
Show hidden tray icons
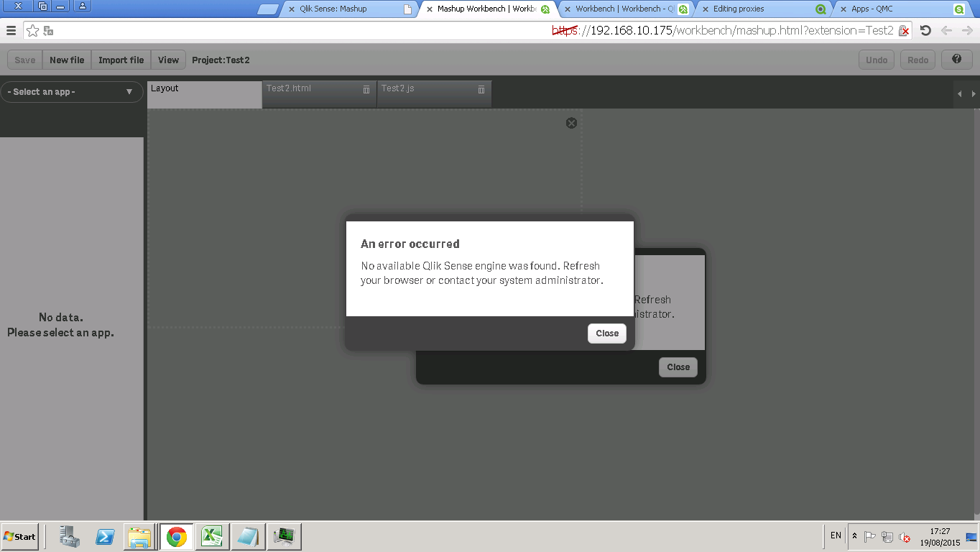(854, 536)
